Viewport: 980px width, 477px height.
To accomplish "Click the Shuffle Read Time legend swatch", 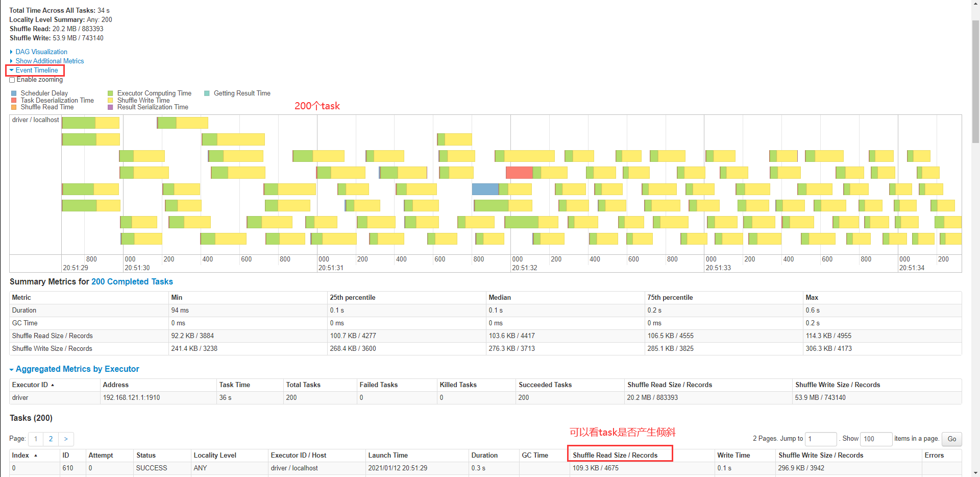I will click(14, 107).
